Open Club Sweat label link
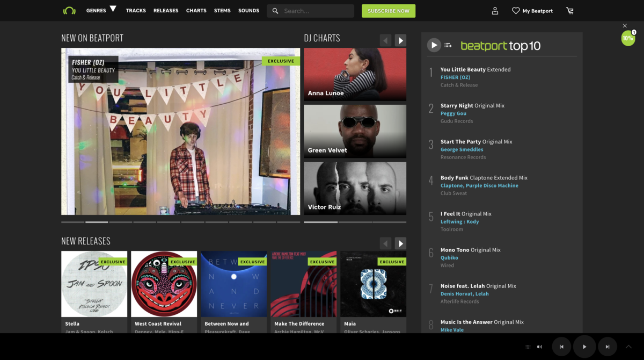 pyautogui.click(x=453, y=193)
